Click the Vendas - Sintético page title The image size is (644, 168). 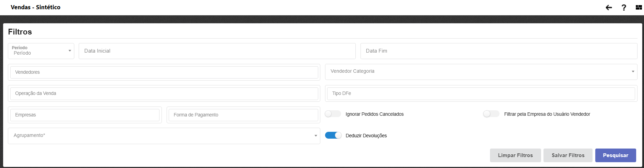click(35, 7)
